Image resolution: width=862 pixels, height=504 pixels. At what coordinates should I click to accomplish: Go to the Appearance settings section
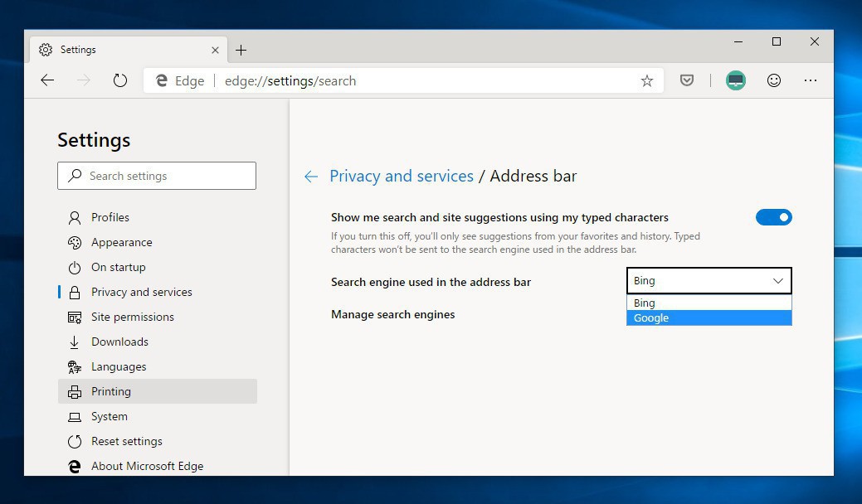[x=121, y=242]
